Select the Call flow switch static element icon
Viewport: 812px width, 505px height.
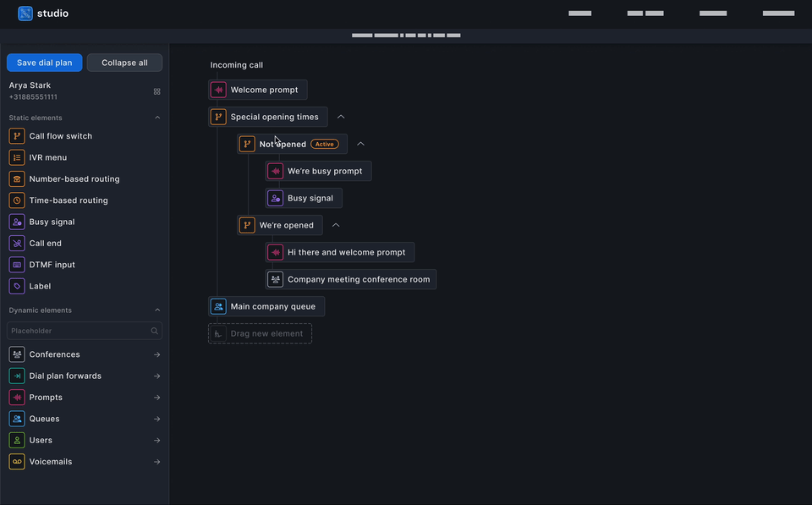[16, 135]
